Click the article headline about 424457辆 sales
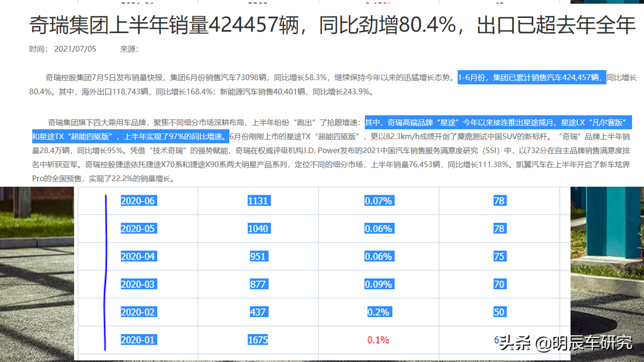 [x=332, y=25]
